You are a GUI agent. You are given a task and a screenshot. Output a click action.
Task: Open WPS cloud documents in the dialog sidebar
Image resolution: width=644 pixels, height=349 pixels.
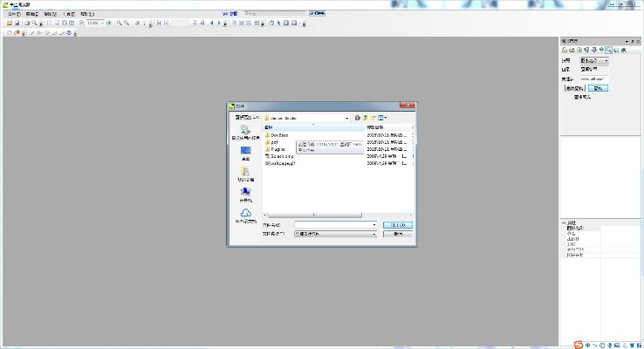coord(245,214)
